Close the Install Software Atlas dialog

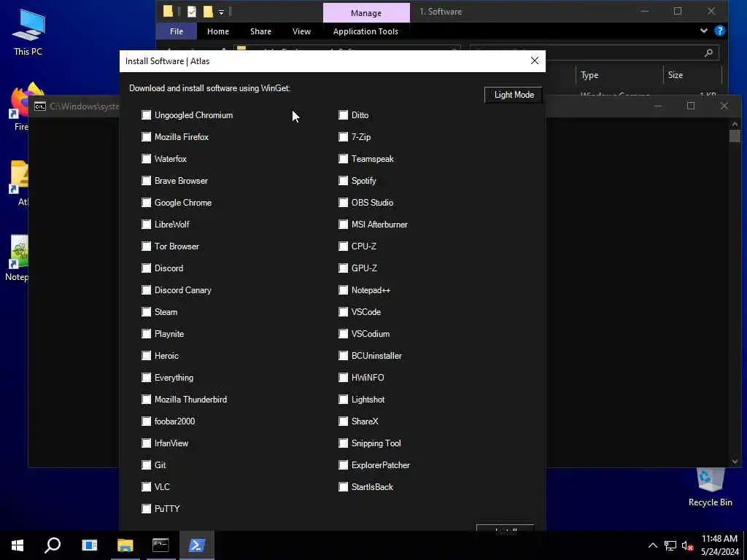click(x=535, y=61)
